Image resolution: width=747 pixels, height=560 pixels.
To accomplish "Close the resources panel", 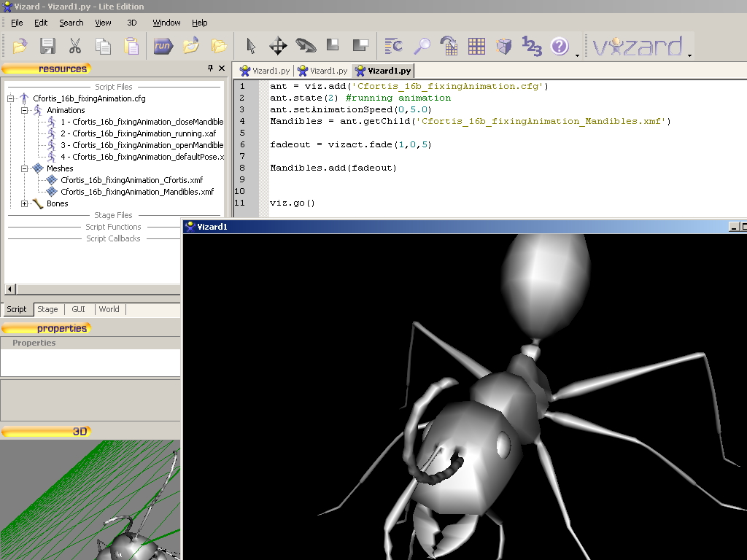I will click(222, 68).
